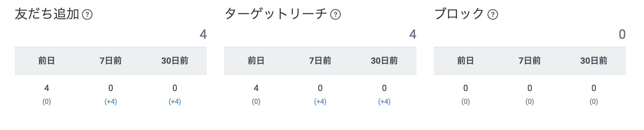The height and width of the screenshot is (130, 644).
Task: Click 前日 column header under 友だち追加
Action: click(47, 61)
